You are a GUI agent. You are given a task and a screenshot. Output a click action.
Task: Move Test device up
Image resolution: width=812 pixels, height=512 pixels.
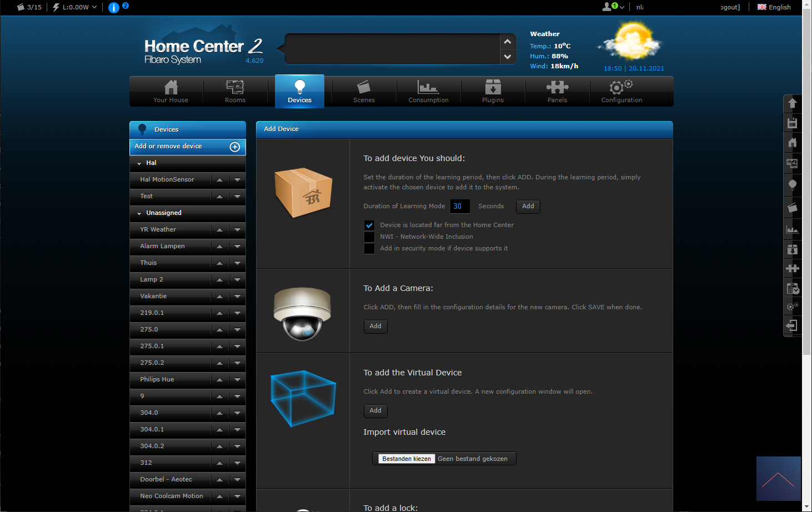[219, 197]
